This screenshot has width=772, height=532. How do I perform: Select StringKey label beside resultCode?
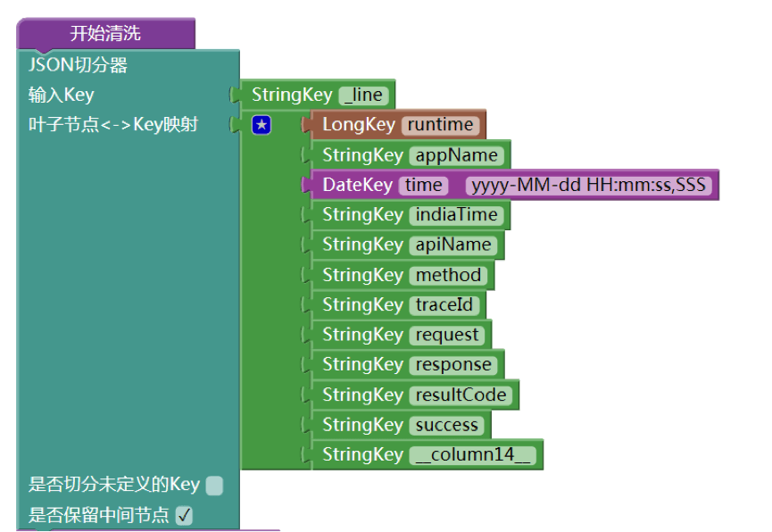(363, 395)
